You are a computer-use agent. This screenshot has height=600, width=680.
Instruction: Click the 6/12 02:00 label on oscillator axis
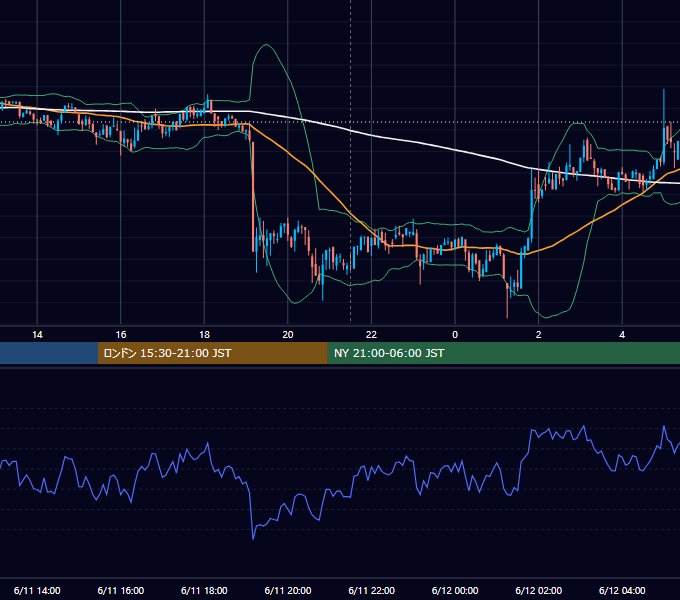click(539, 590)
